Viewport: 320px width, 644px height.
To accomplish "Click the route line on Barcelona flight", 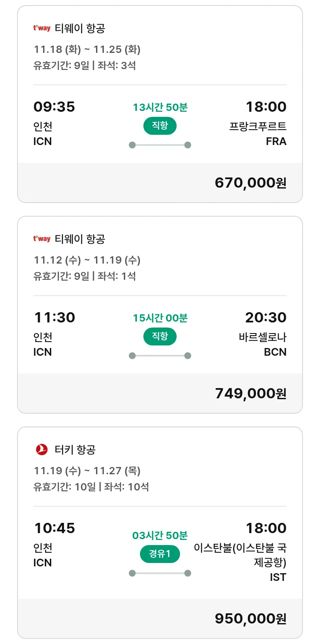I will coord(160,356).
